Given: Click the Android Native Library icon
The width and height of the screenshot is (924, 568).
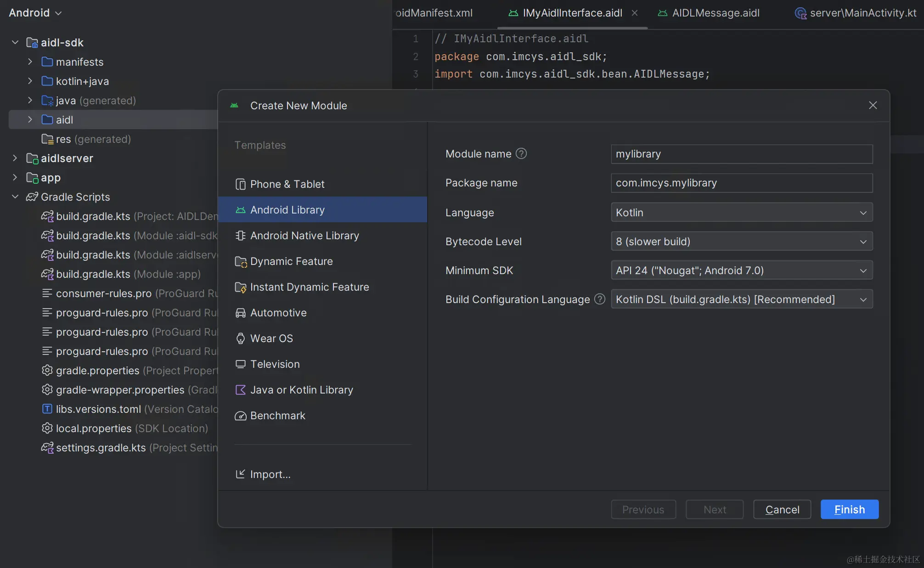Looking at the screenshot, I should pos(240,236).
